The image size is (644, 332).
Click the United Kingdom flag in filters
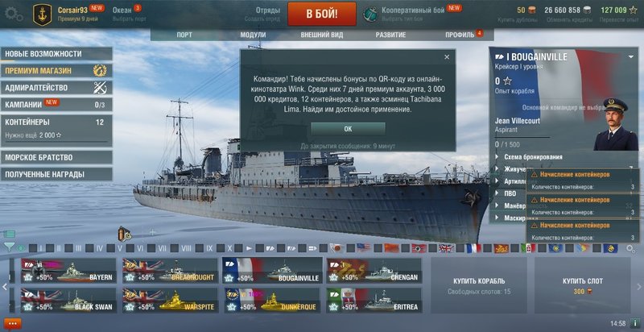[x=446, y=248]
